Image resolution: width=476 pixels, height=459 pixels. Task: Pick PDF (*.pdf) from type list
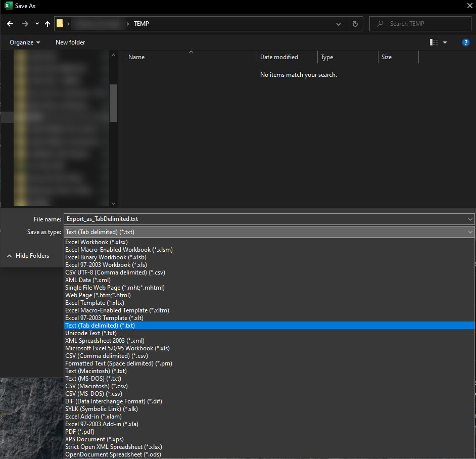(80, 432)
